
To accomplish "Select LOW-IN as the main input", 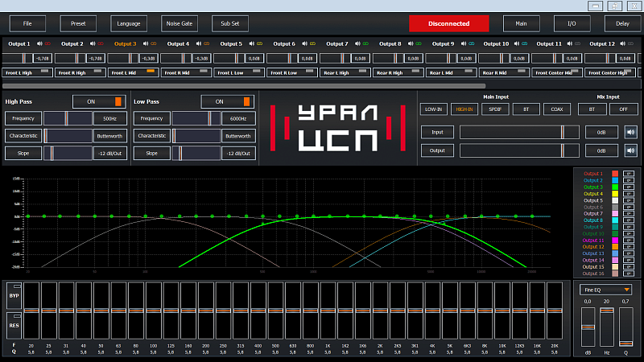I will [x=433, y=109].
